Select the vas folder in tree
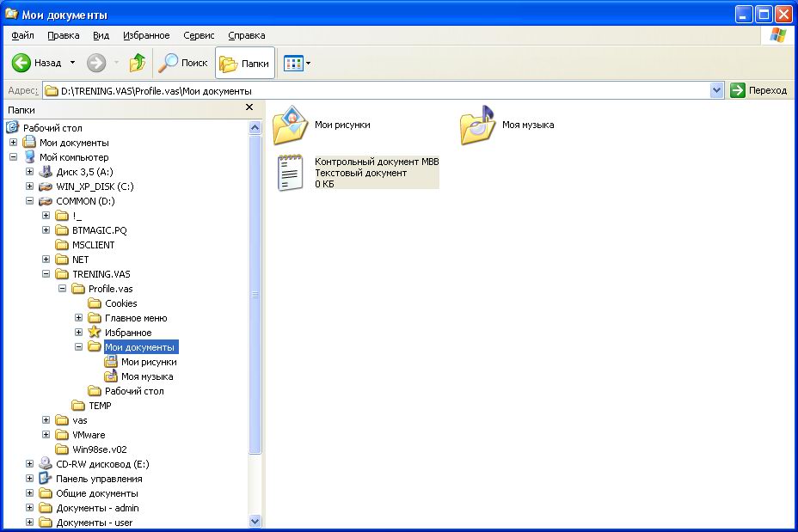The width and height of the screenshot is (798, 532). coord(80,420)
